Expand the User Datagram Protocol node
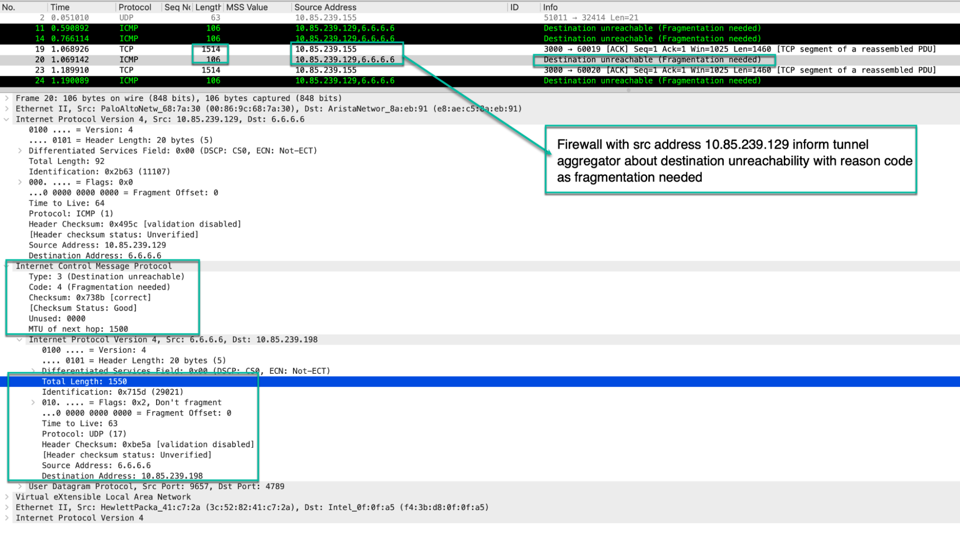This screenshot has height=560, width=960. click(19, 486)
